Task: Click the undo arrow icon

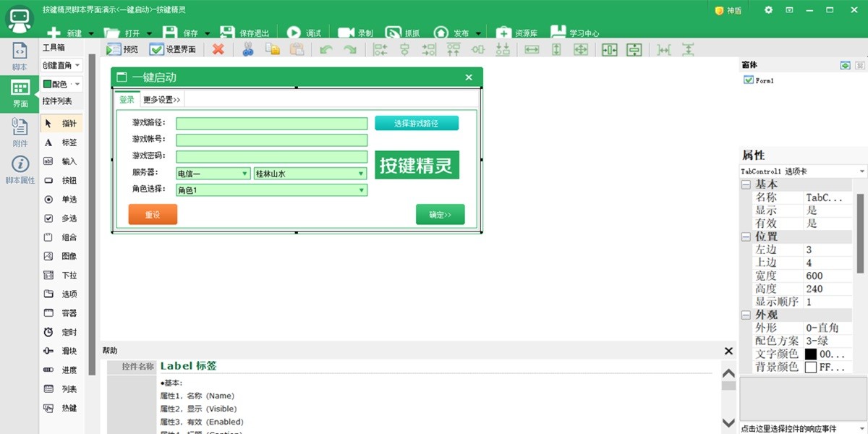Action: pyautogui.click(x=326, y=49)
